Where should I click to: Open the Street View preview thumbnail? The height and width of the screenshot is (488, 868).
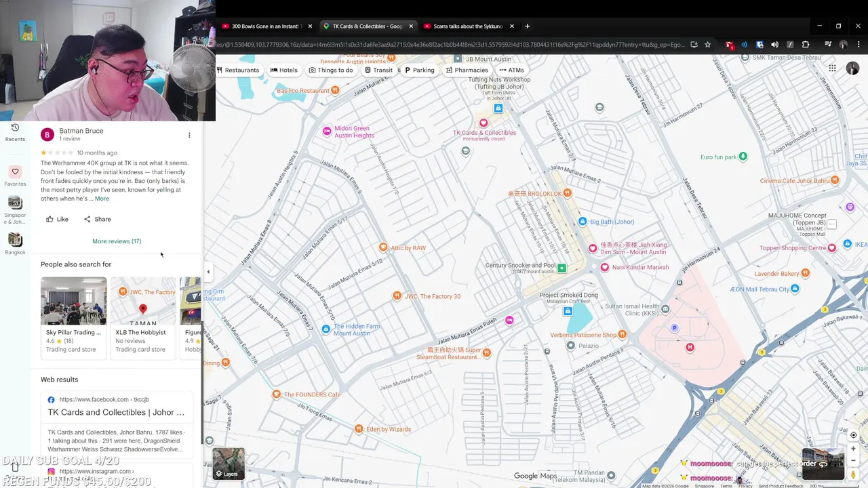(x=823, y=464)
